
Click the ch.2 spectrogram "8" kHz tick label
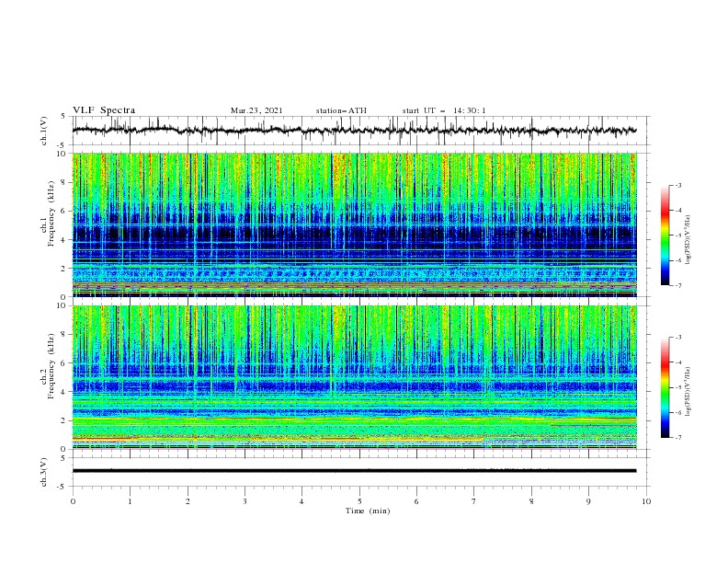pos(64,335)
